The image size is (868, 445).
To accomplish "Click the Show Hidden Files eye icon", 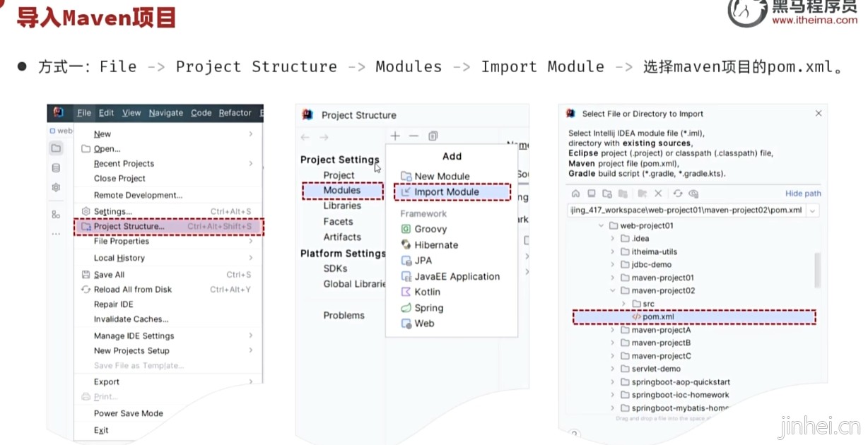I will 693,194.
